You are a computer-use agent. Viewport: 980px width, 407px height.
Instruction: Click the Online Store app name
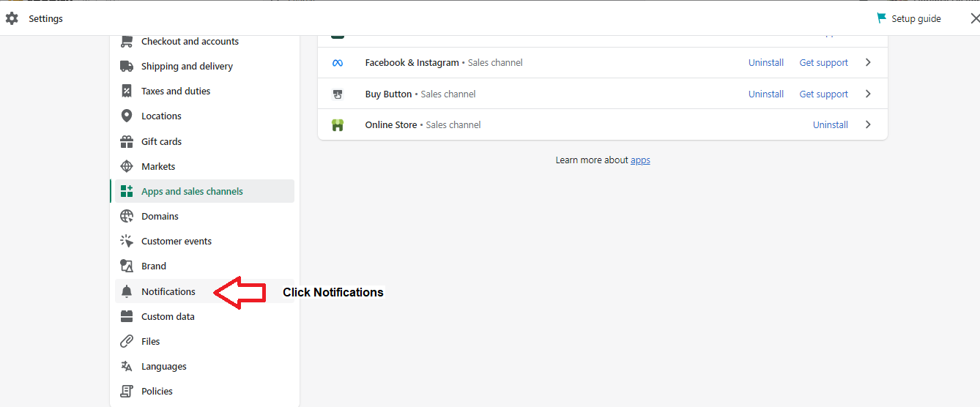[391, 125]
